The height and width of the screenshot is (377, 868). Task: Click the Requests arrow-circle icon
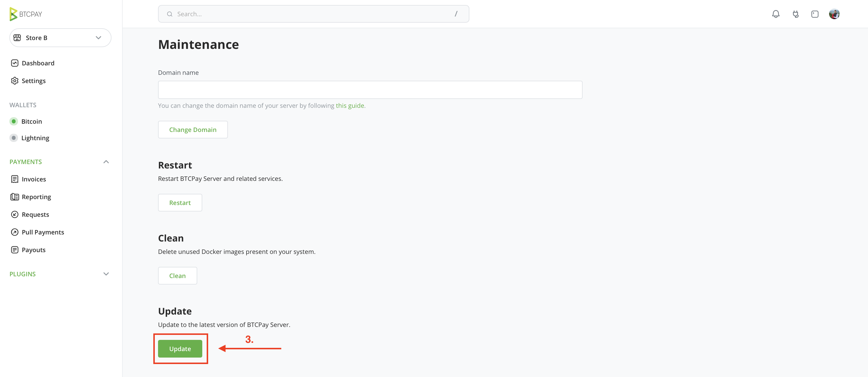pos(14,214)
